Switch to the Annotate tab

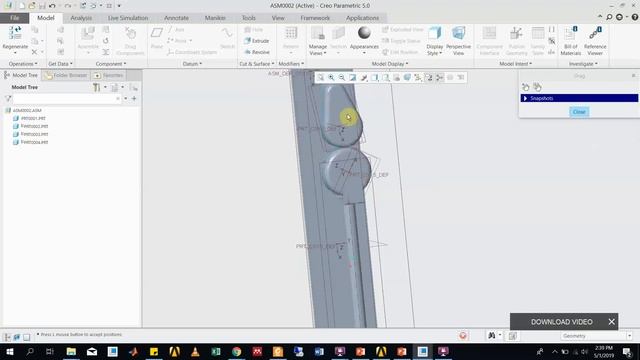click(176, 18)
